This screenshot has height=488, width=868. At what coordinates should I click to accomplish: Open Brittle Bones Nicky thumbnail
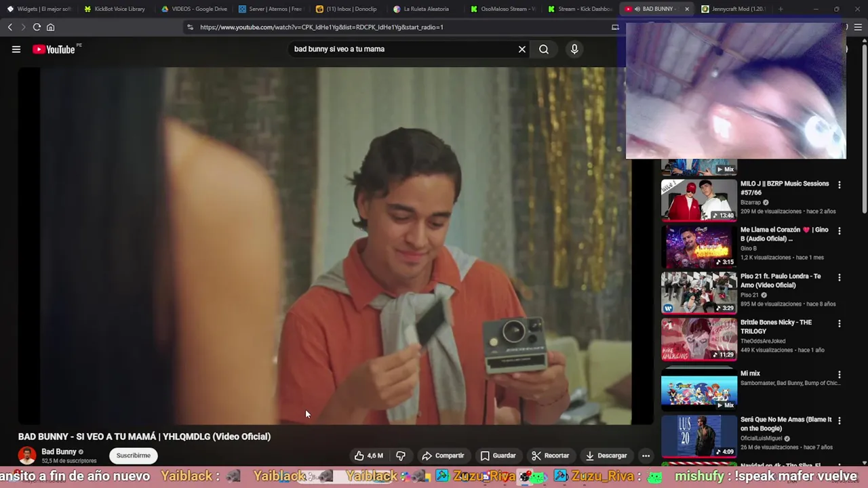coord(699,340)
